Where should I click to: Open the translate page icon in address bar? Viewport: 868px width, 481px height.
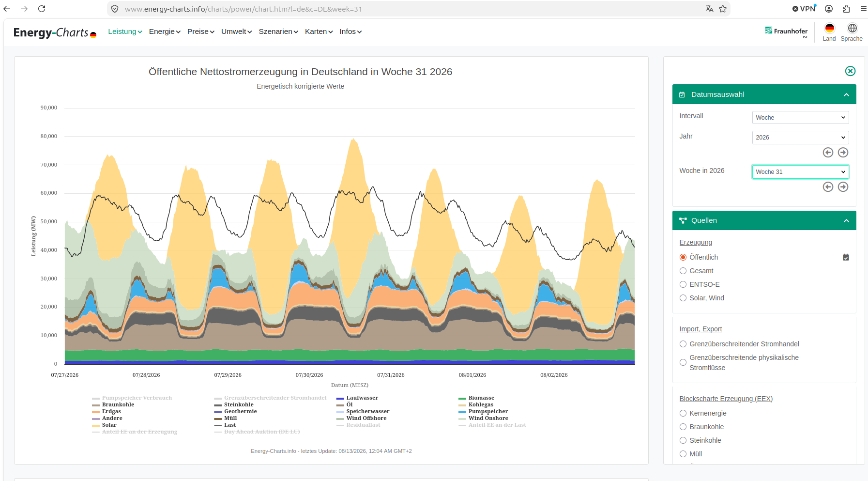click(710, 9)
